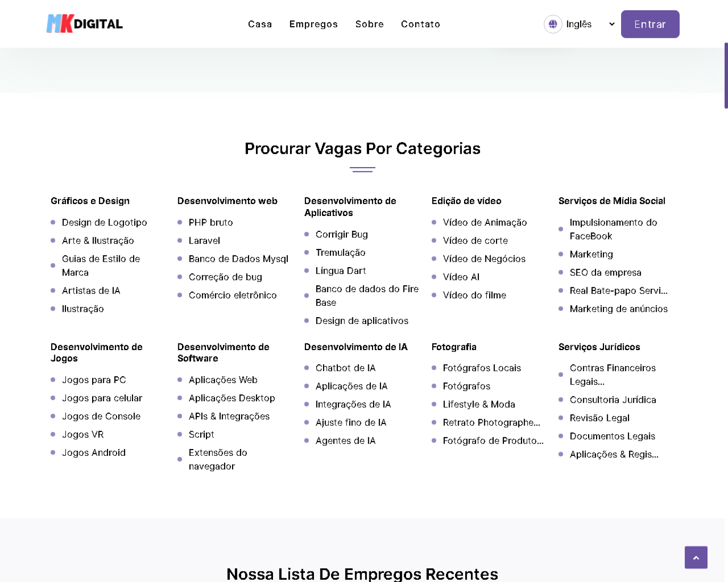The image size is (728, 582).
Task: Open the Corrigir Bug category link
Action: (341, 234)
